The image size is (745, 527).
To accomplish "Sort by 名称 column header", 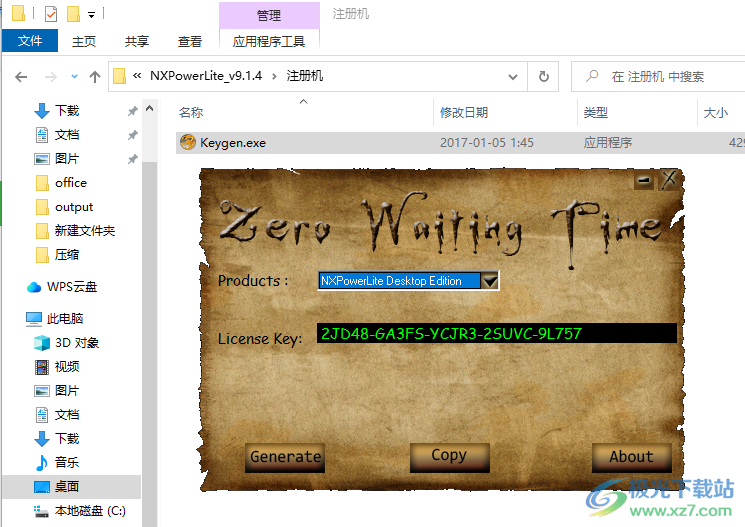I will coord(191,113).
